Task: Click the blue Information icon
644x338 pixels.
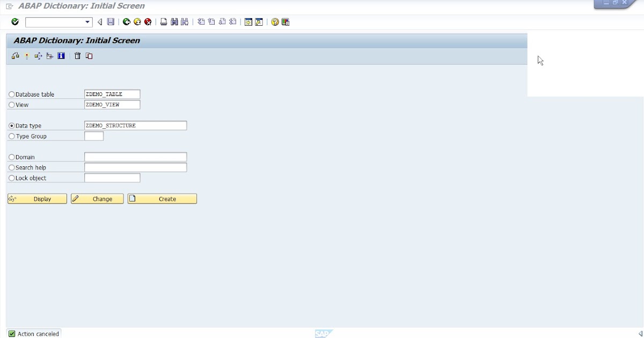Action: coord(60,56)
